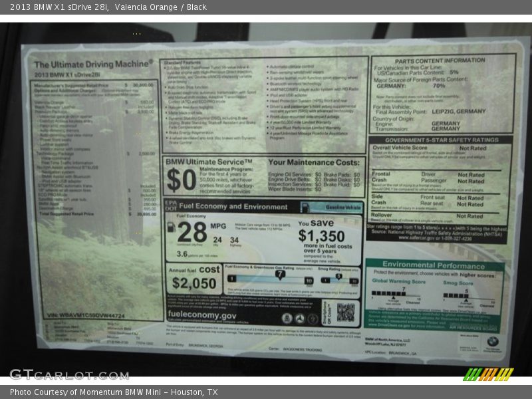Image resolution: width=532 pixels, height=399 pixels.
Task: Click the VIN number WBAVM1C59DVW44724
Action: [x=86, y=315]
